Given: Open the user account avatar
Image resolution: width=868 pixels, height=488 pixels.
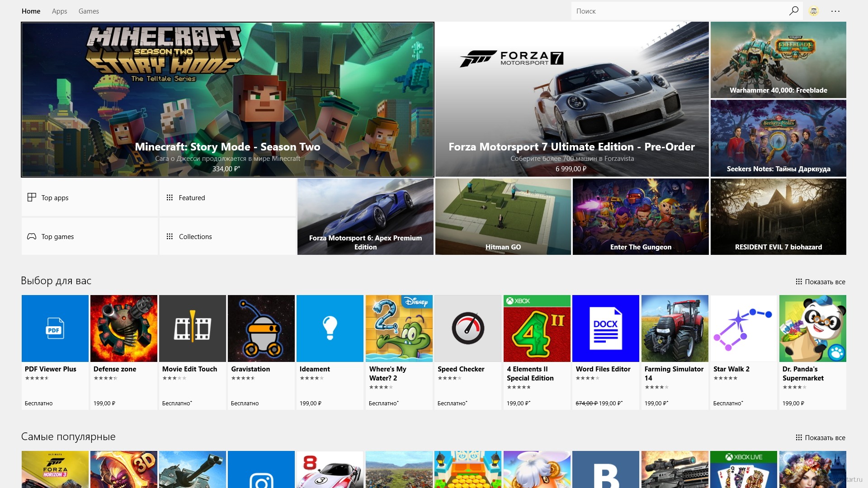Looking at the screenshot, I should (x=814, y=11).
